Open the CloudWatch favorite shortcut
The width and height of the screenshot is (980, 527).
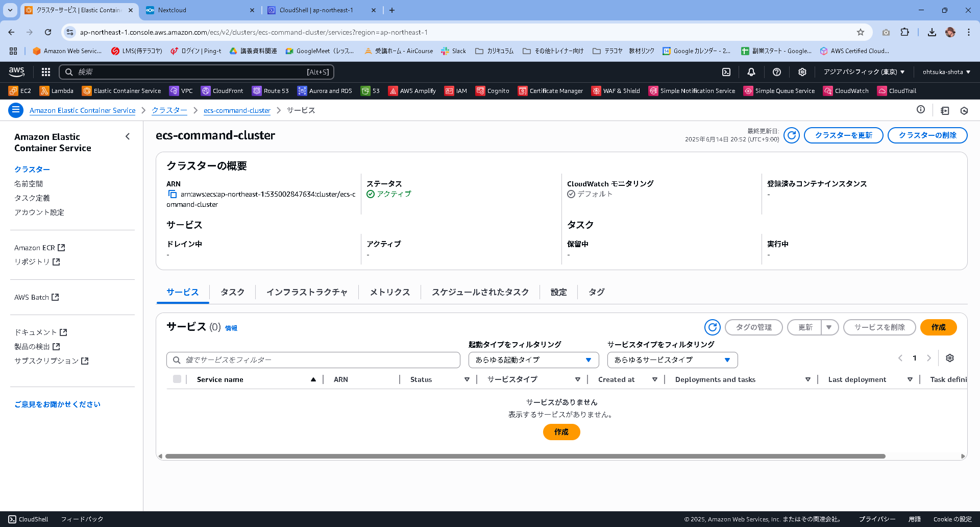point(846,90)
